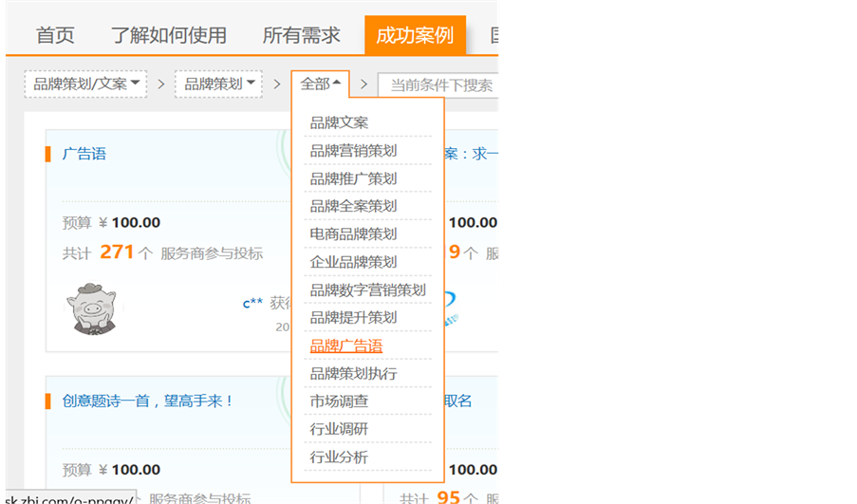Collapse the 全部 dropdown list
This screenshot has height=504, width=857.
pos(320,84)
